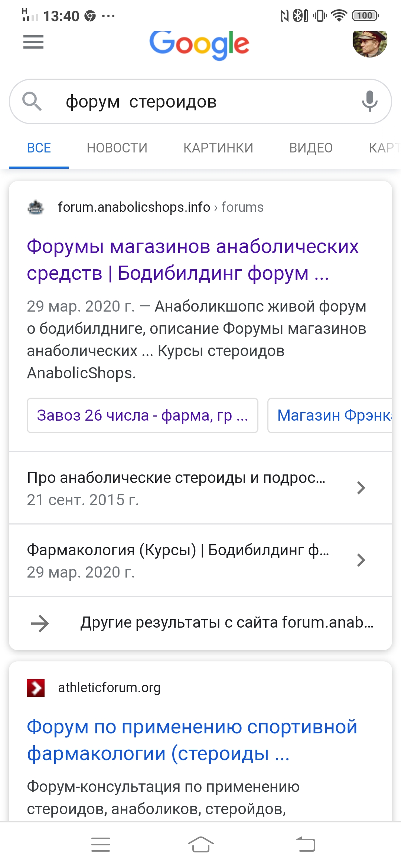Expand 'Фармакология (Курсы)' row chevron
The height and width of the screenshot is (868, 401).
coord(361,560)
